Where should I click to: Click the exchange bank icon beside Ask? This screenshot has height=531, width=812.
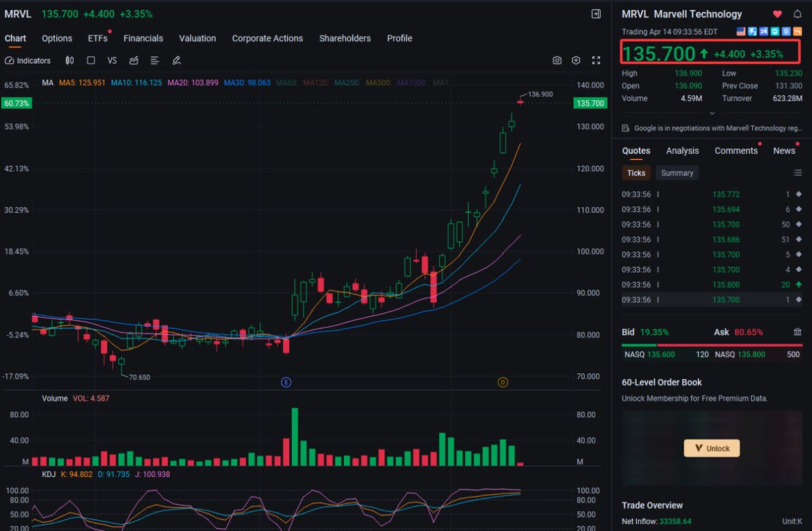point(797,333)
